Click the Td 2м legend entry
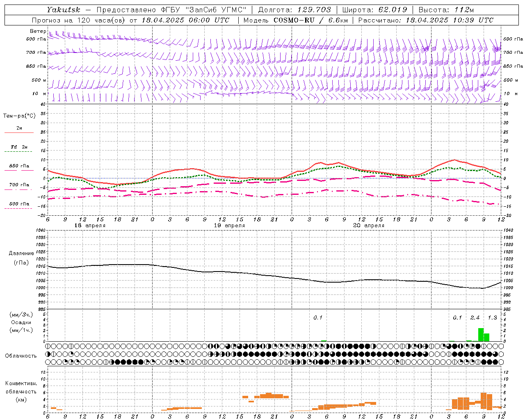 19,147
